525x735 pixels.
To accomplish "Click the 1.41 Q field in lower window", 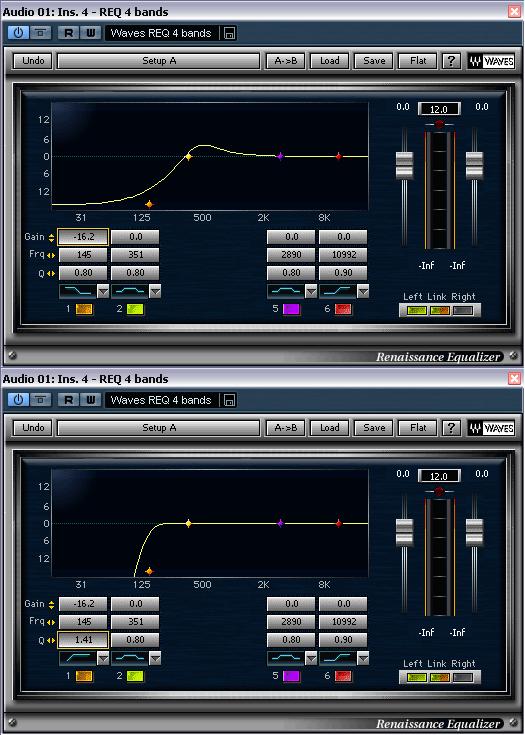I will tap(83, 639).
